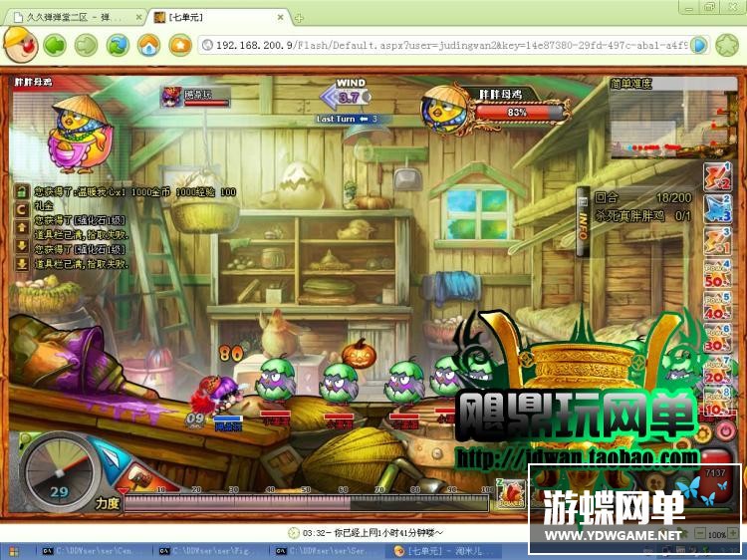Viewport: 747px width, 560px height.
Task: Click the chat up arrow button
Action: pos(22,228)
